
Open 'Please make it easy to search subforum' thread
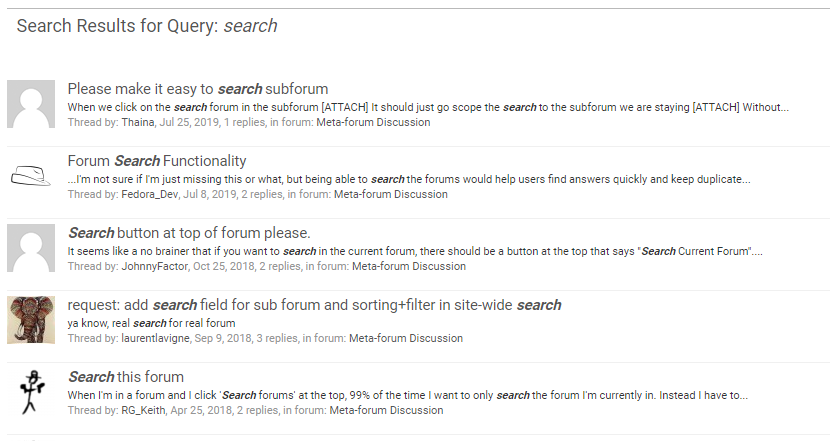[x=198, y=89]
